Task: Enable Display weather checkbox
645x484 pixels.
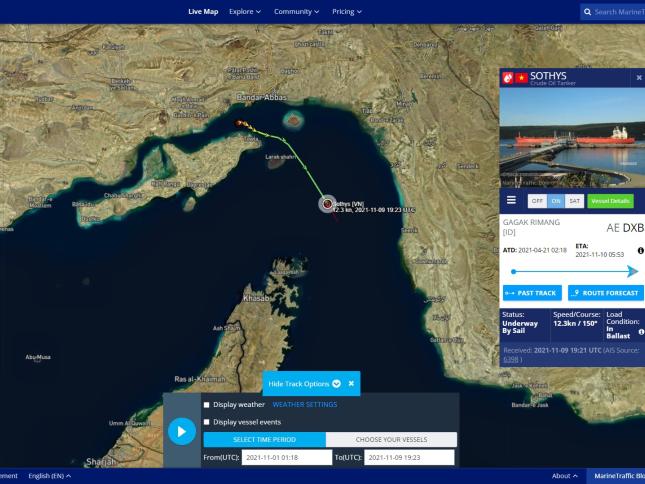Action: click(x=207, y=405)
